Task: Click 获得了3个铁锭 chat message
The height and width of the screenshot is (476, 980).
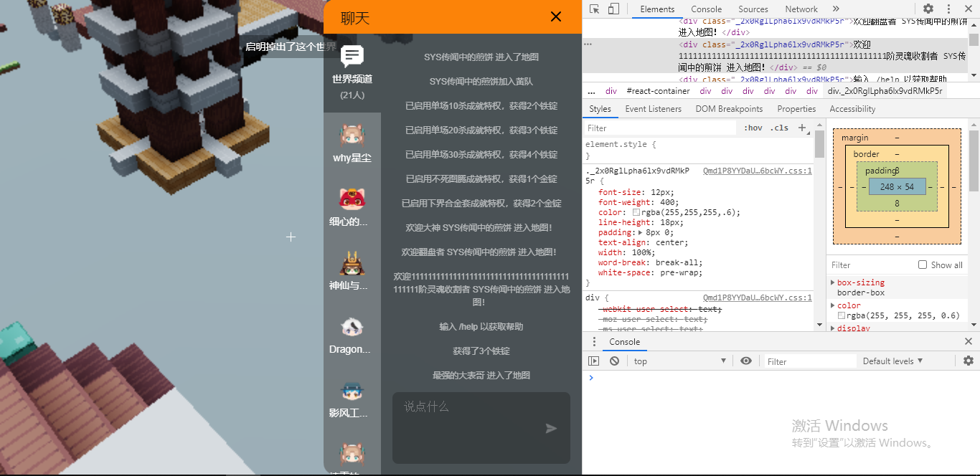Action: (481, 351)
